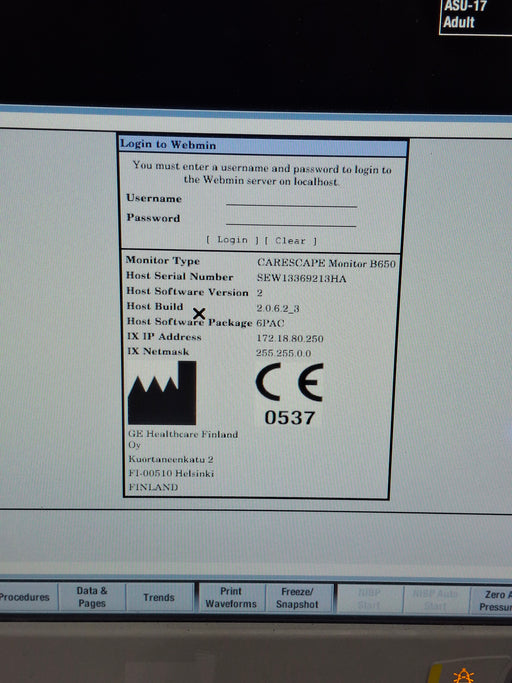Click the CARESCAPE Monitor B650 text
The height and width of the screenshot is (683, 512).
[x=326, y=263]
